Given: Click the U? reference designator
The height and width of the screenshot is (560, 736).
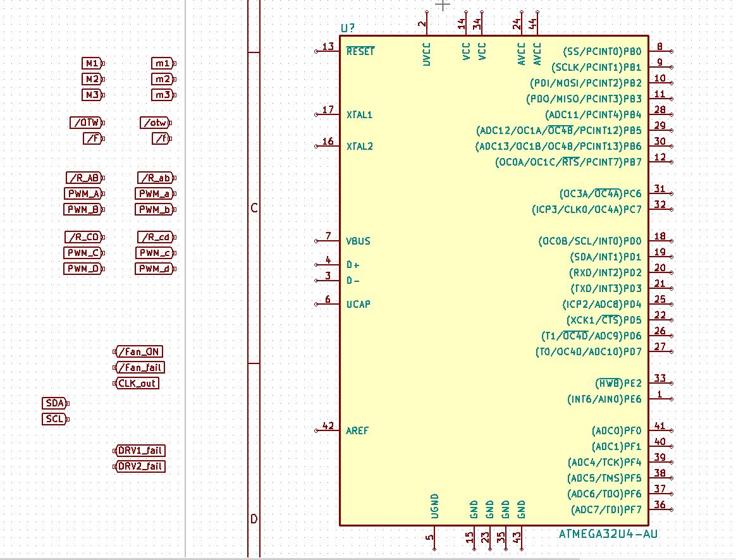Looking at the screenshot, I should coord(348,28).
